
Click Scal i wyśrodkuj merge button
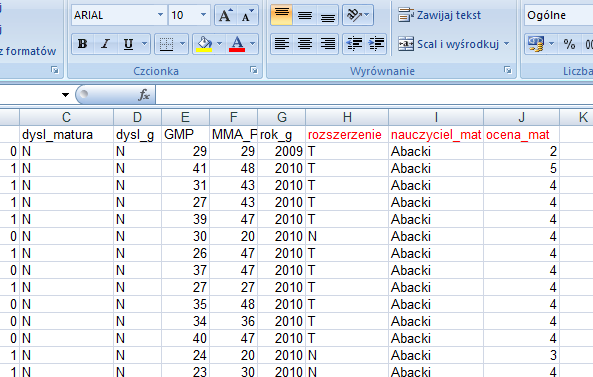(449, 44)
